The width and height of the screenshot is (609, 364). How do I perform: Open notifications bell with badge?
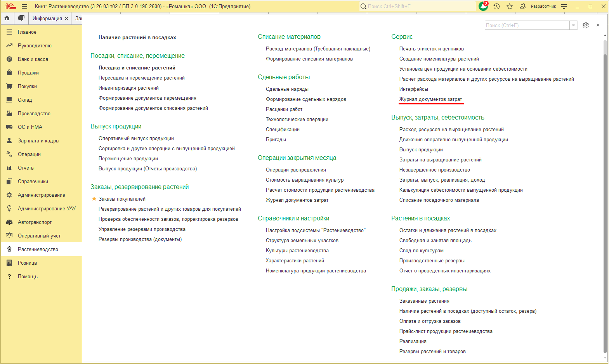pyautogui.click(x=484, y=6)
